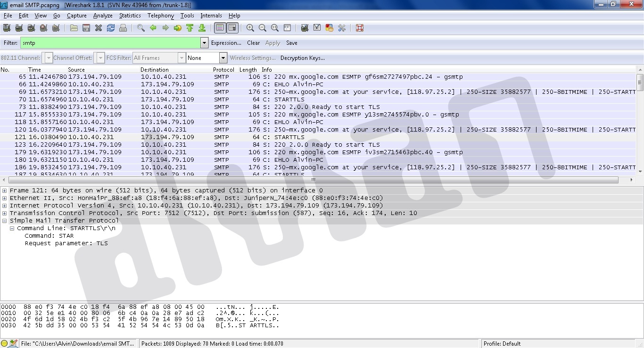Reload this capture file
The height and width of the screenshot is (348, 644).
(x=110, y=28)
